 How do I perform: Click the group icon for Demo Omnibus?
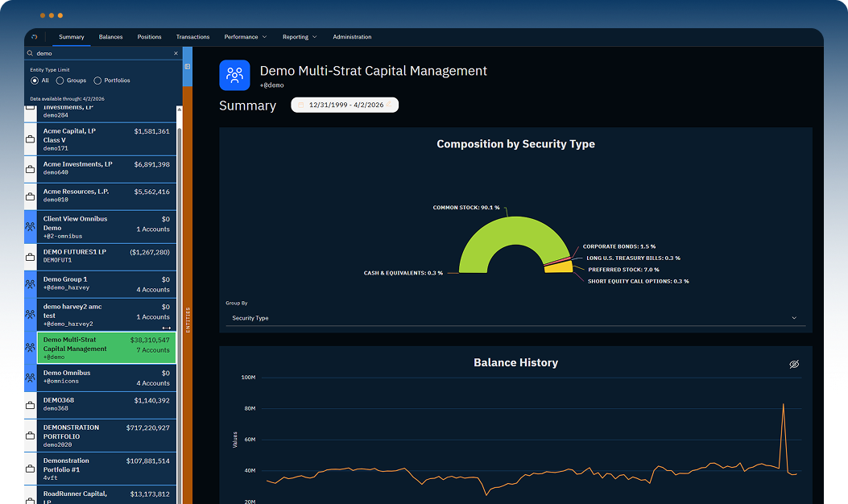click(31, 378)
